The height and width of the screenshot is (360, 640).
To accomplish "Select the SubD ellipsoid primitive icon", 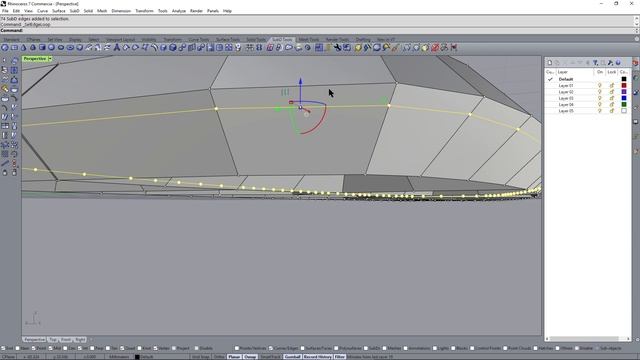I will coord(61,48).
